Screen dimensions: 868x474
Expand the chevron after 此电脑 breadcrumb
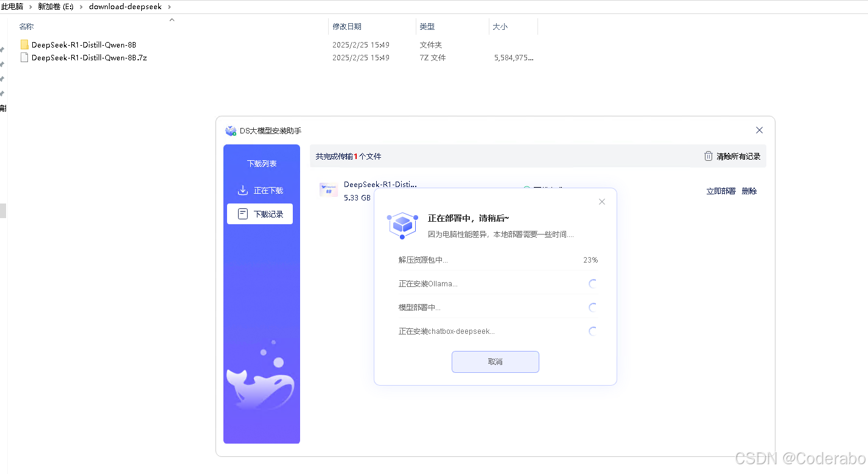tap(30, 7)
